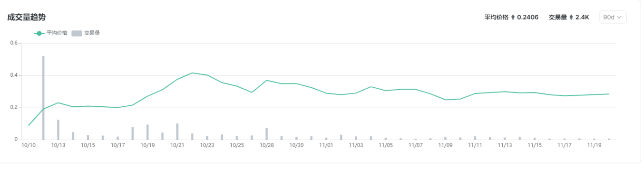The image size is (644, 174).
Task: Click the volume bar at 10/21
Action: (x=177, y=132)
